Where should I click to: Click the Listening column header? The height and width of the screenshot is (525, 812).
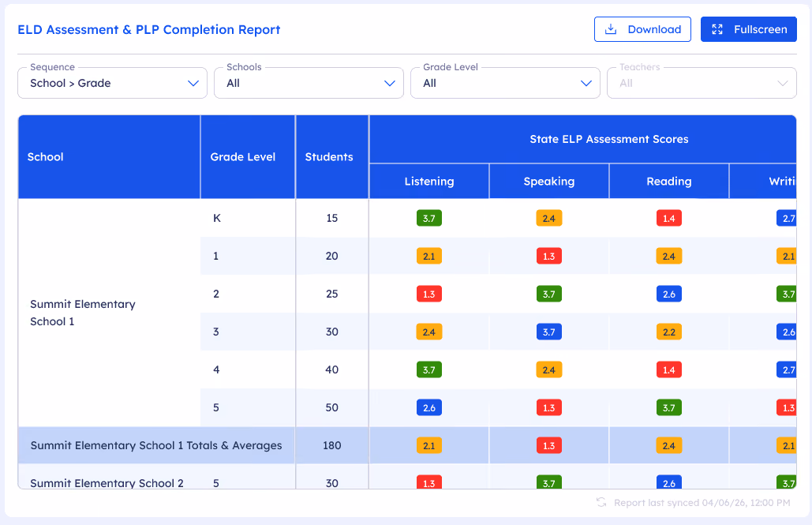(x=428, y=182)
